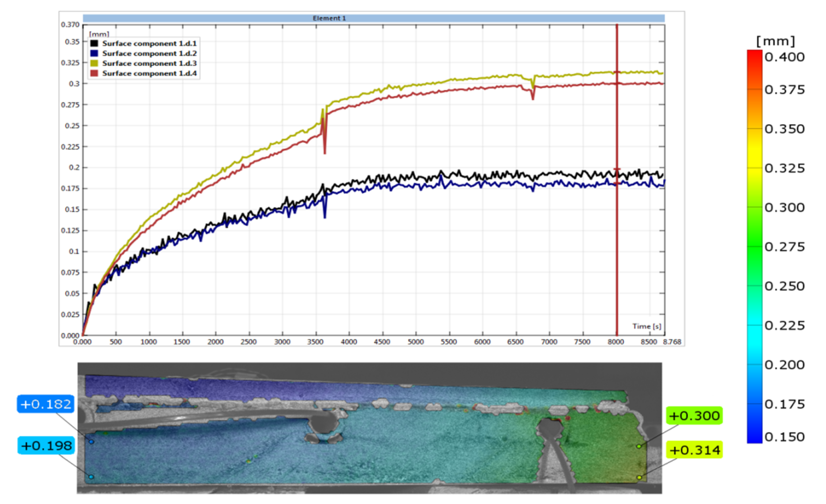
Task: Click the yellow Surface component 1.d.3 swatch
Action: click(x=94, y=63)
